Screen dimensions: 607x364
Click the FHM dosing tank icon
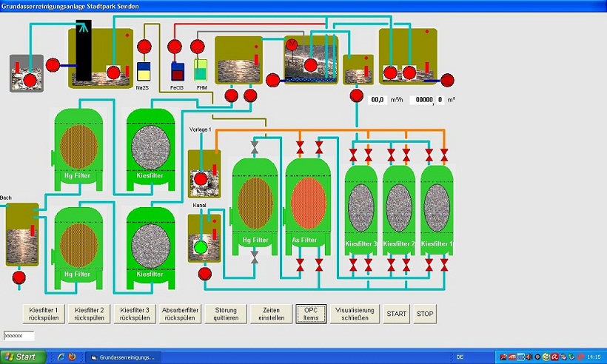click(x=201, y=70)
